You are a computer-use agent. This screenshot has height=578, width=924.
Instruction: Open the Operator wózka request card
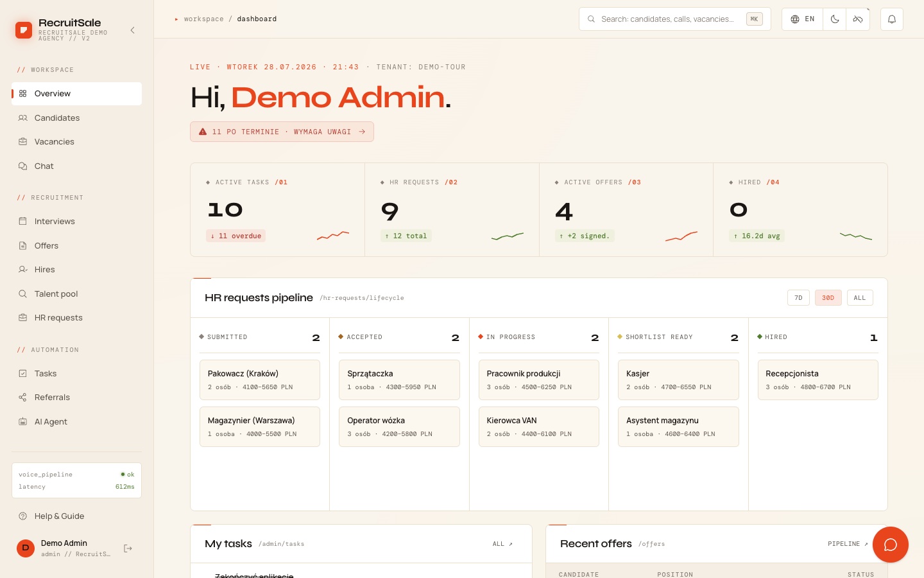tap(399, 426)
